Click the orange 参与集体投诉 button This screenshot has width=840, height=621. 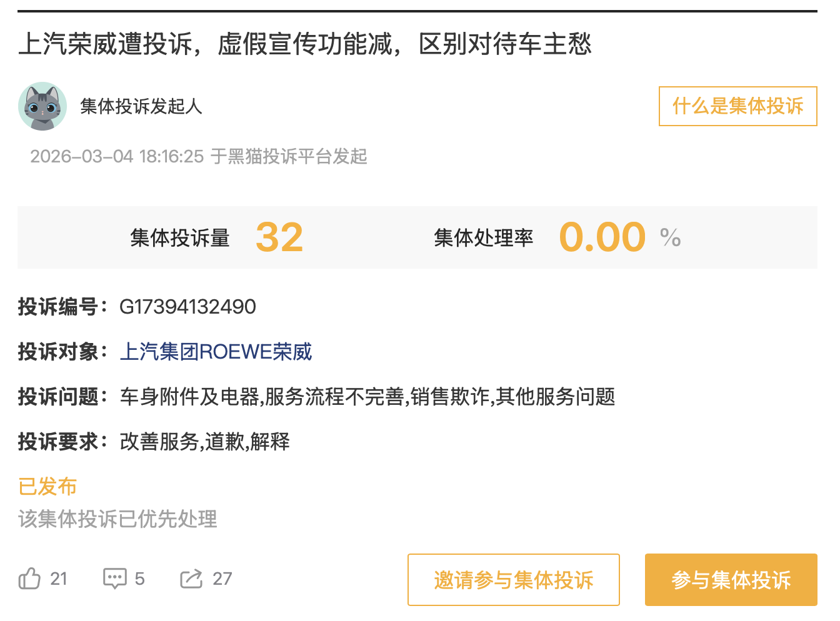(731, 580)
